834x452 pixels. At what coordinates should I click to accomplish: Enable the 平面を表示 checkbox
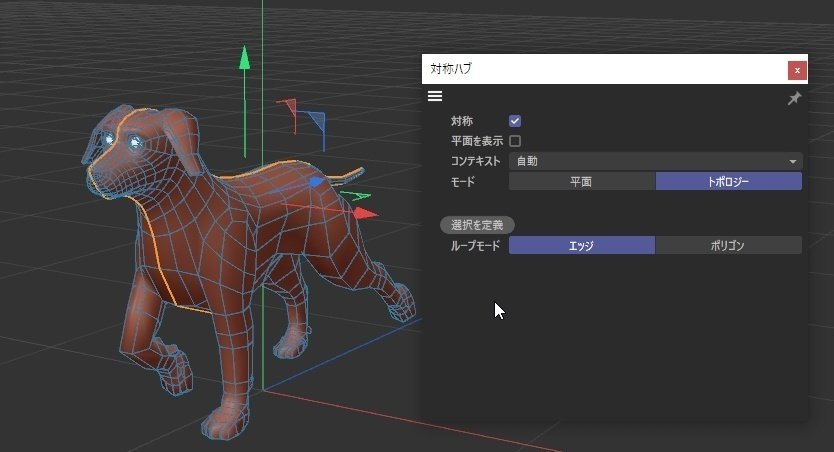pos(514,141)
